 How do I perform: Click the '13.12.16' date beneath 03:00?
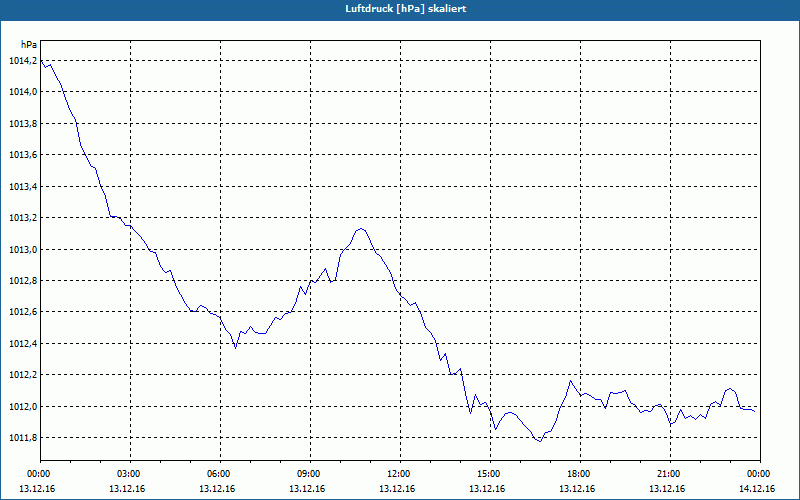[127, 489]
